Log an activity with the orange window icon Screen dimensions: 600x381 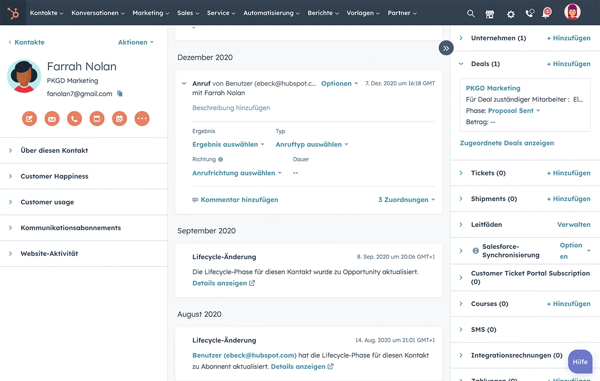[x=97, y=119]
